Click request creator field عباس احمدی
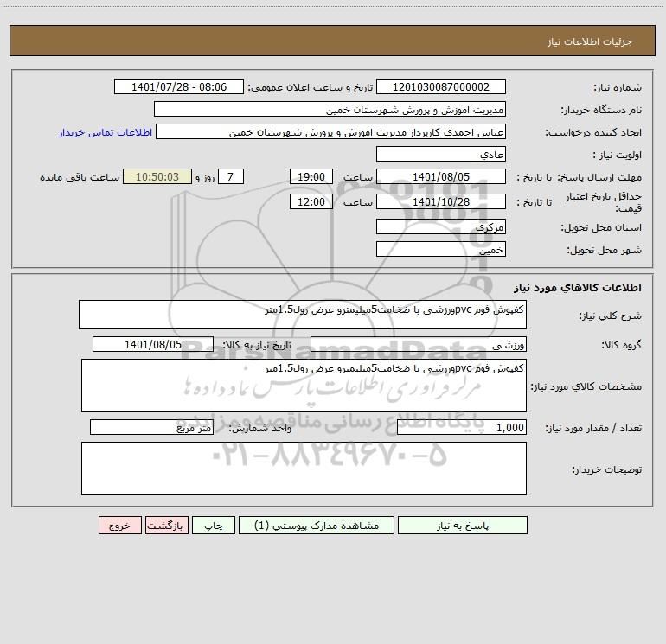Image resolution: width=666 pixels, height=644 pixels. 330,131
